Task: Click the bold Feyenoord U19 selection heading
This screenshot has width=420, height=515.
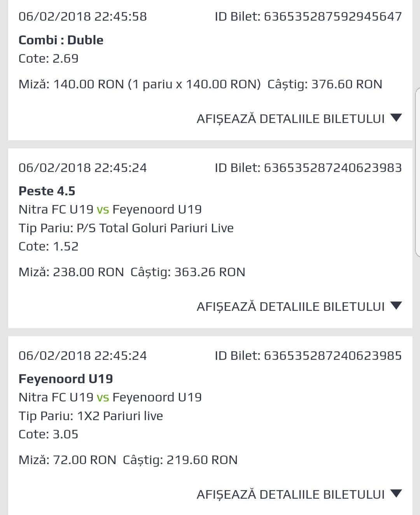Action: click(x=66, y=379)
